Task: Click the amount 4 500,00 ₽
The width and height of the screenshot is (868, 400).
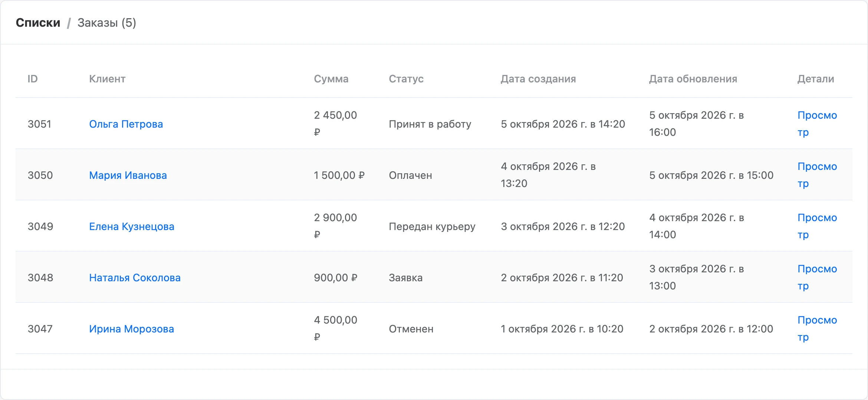Action: (335, 328)
